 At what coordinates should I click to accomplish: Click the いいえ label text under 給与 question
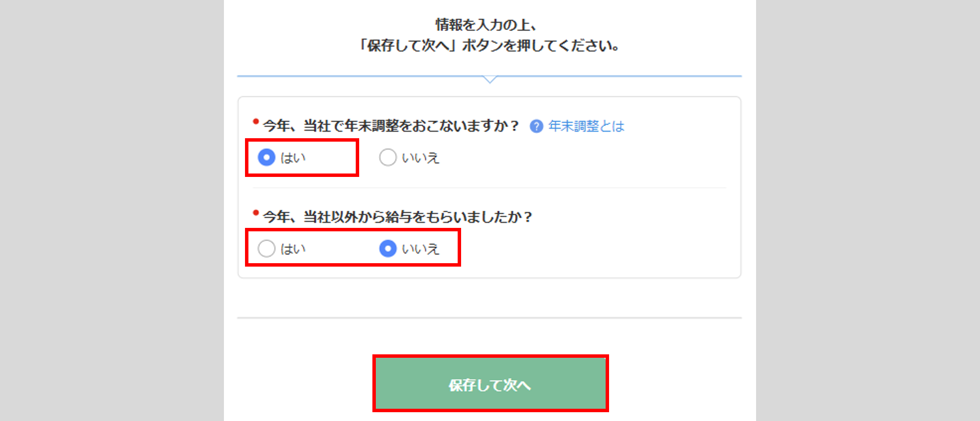click(x=420, y=249)
